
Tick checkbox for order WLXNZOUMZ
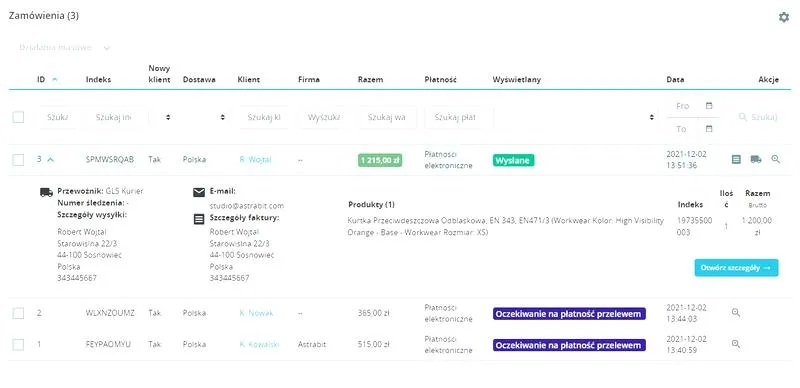(18, 313)
